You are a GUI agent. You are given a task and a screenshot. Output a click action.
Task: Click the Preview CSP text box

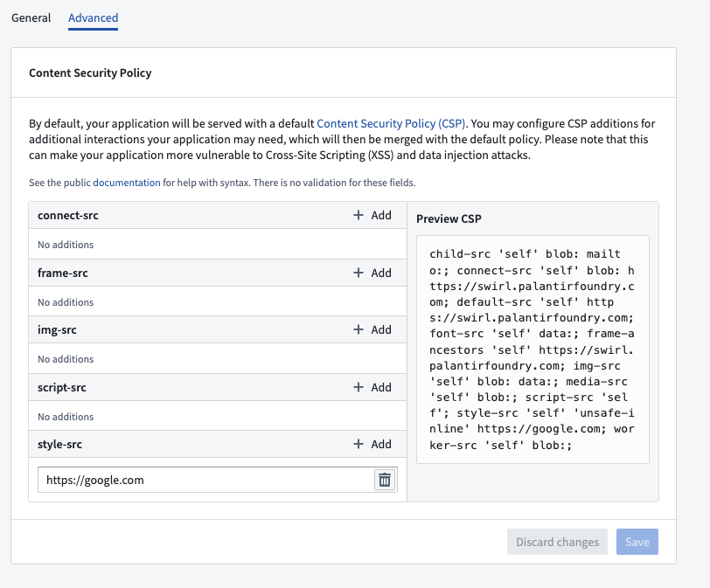(532, 349)
